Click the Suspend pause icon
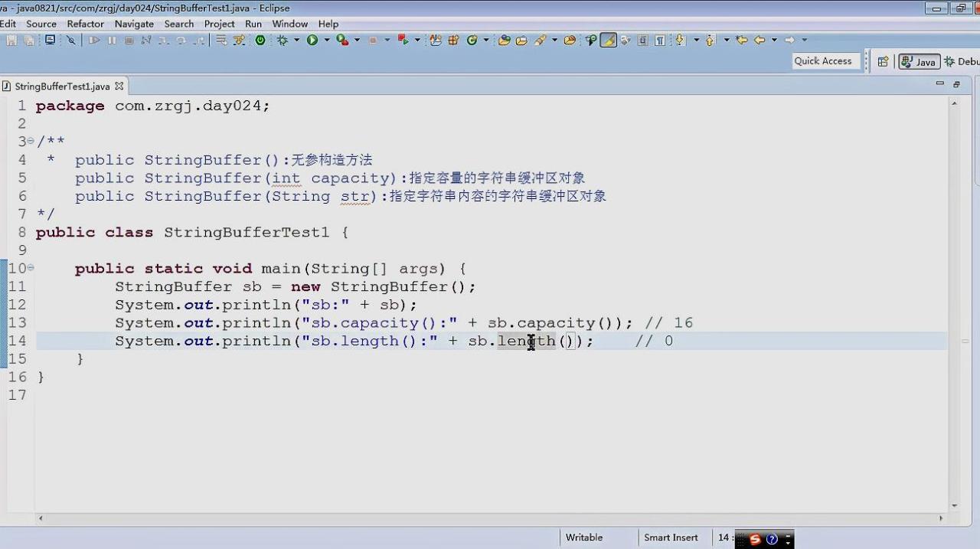980x549 pixels. coord(112,40)
